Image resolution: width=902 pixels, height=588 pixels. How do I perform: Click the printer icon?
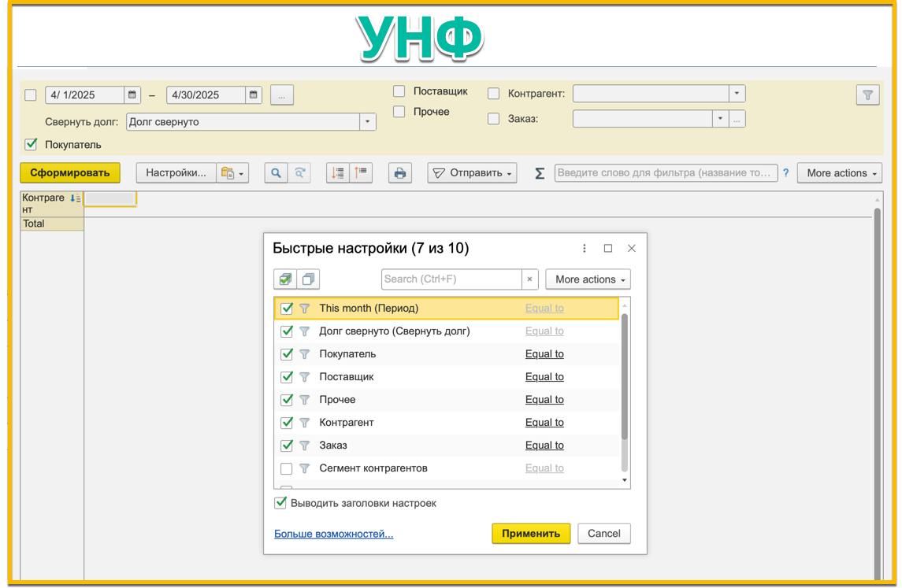pos(400,173)
